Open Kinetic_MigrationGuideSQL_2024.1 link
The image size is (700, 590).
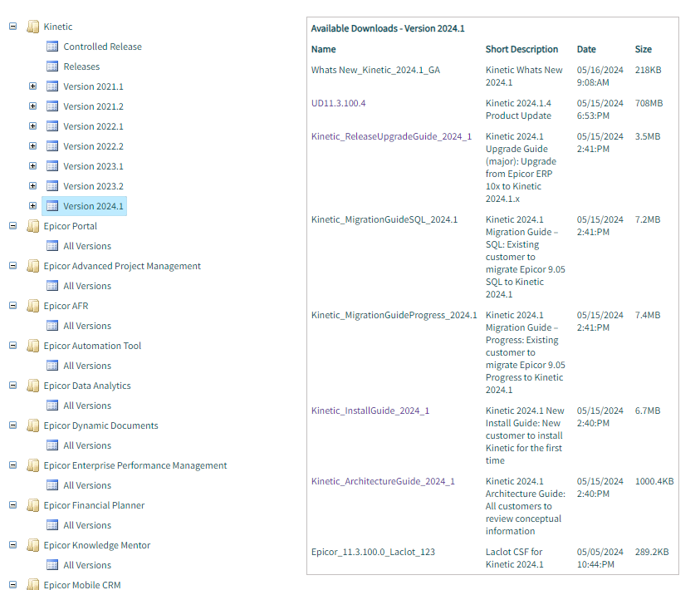tap(384, 219)
